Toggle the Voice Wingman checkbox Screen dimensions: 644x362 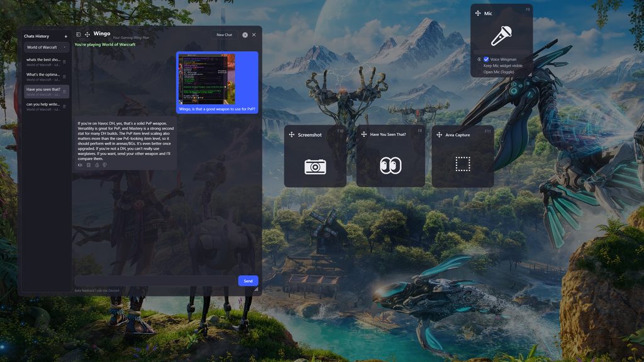[486, 59]
